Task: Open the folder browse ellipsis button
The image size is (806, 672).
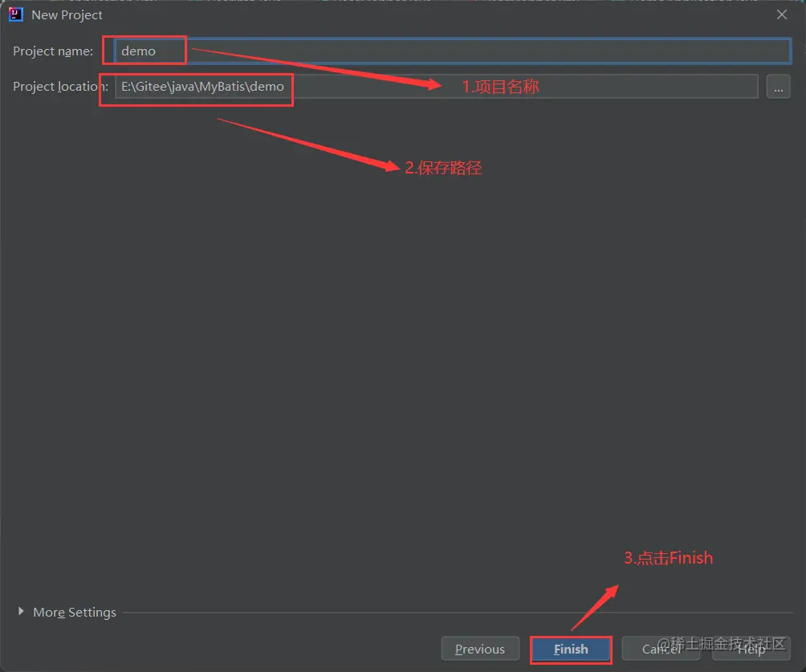Action: (778, 87)
